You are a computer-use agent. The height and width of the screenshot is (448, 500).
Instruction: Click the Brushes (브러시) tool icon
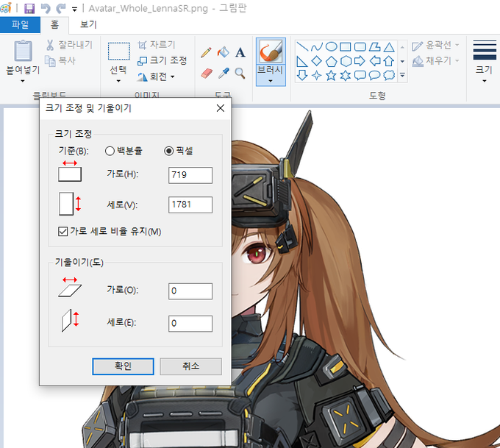(x=271, y=51)
